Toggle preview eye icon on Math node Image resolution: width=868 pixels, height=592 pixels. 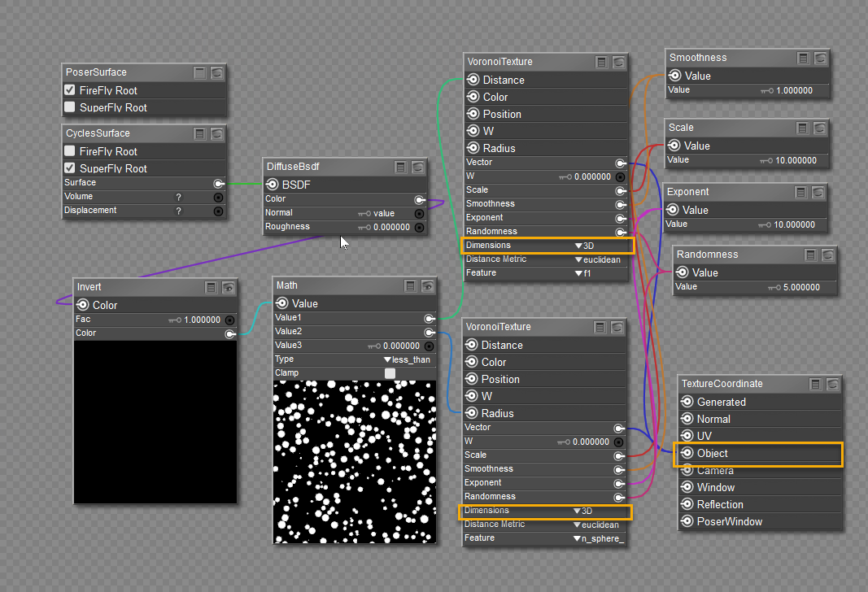pos(428,285)
